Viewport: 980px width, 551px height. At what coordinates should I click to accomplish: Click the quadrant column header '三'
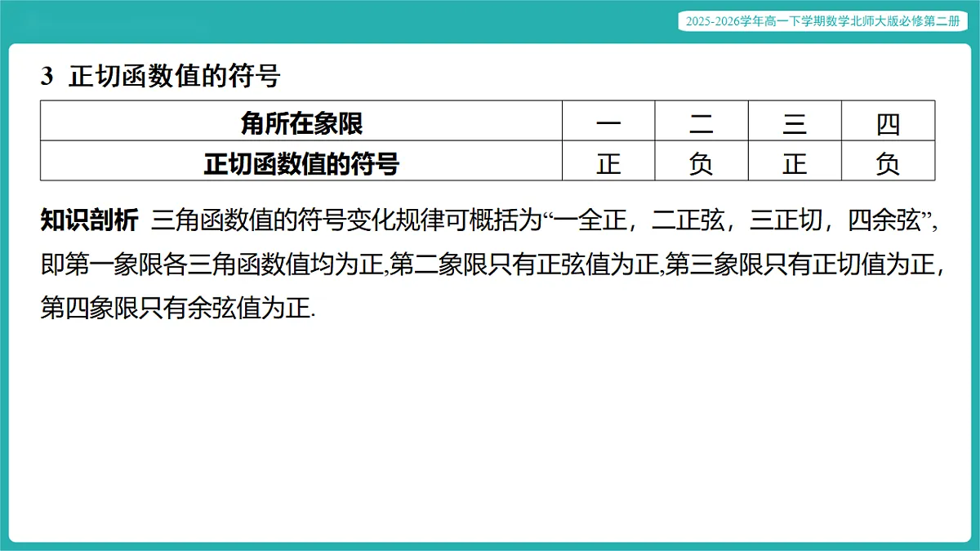coord(795,122)
